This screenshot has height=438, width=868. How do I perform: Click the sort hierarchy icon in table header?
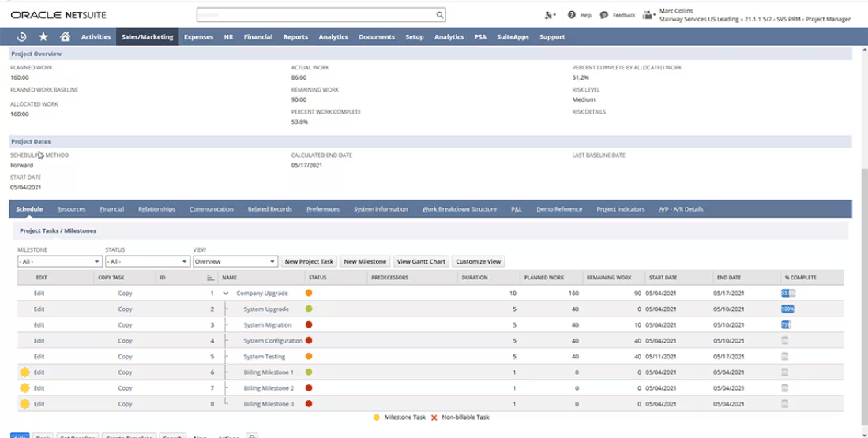[210, 278]
